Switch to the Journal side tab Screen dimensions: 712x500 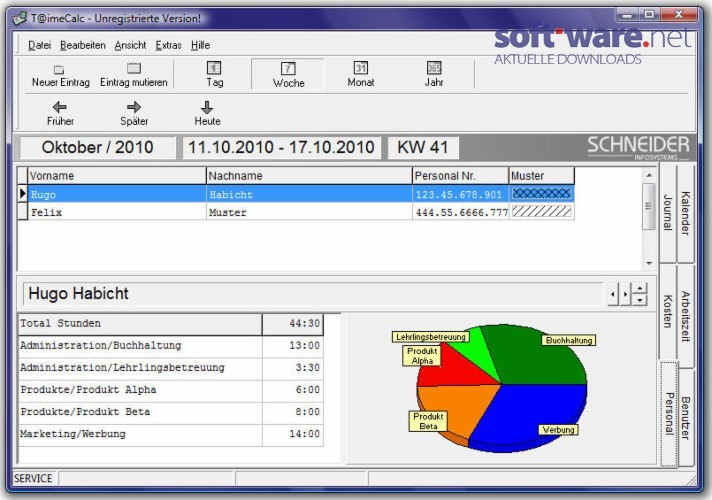(668, 213)
